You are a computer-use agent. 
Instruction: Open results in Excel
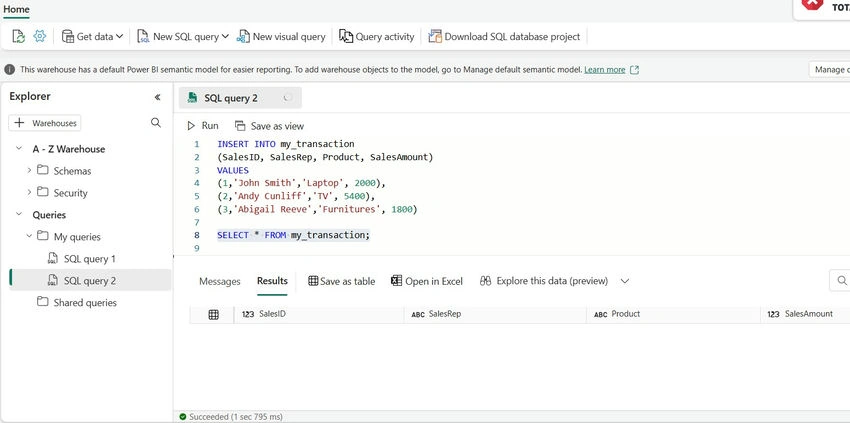click(x=427, y=281)
